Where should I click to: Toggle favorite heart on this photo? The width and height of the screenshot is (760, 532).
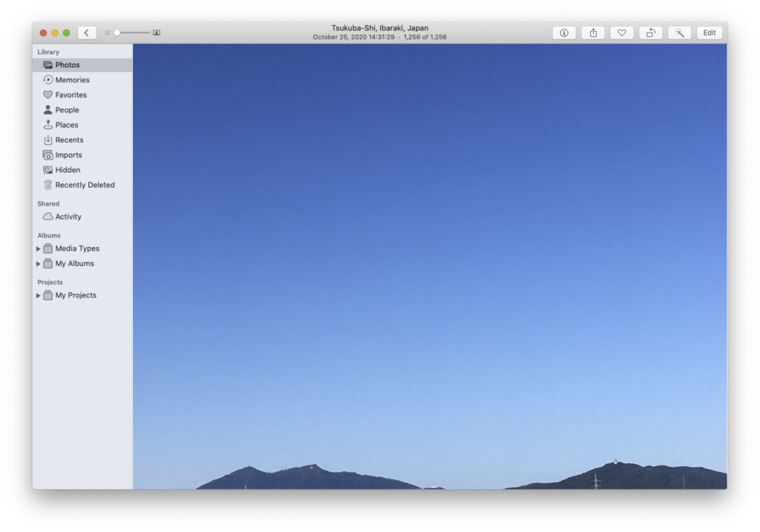pyautogui.click(x=622, y=33)
